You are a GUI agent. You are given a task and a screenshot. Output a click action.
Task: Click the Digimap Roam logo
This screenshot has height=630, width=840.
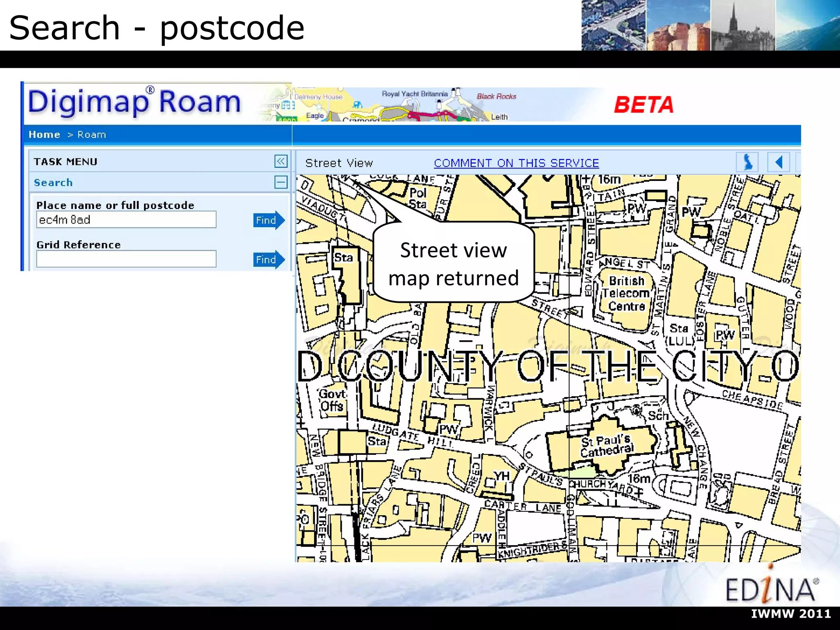click(135, 102)
